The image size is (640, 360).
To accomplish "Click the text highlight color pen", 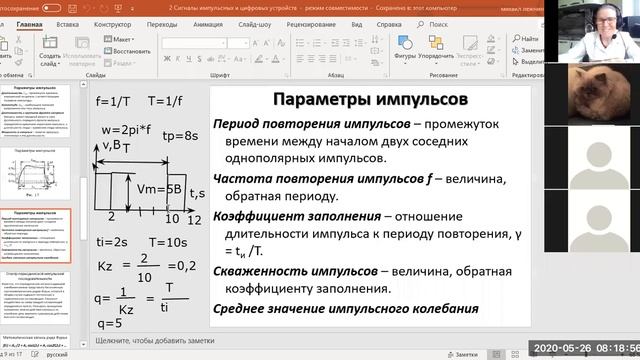I will (259, 59).
